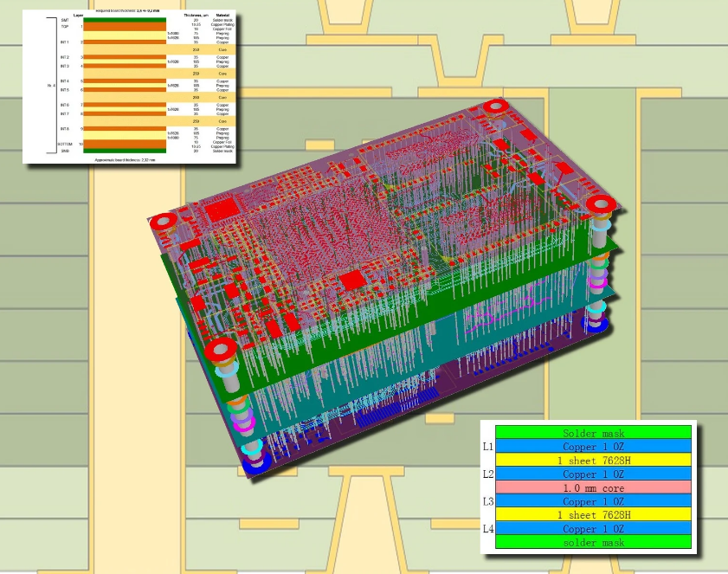Click the Approximate board thickness label
This screenshot has width=728, height=574.
point(125,160)
